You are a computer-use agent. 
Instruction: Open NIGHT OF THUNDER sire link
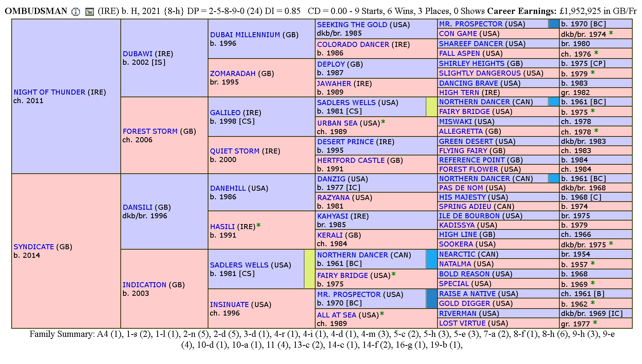(49, 92)
